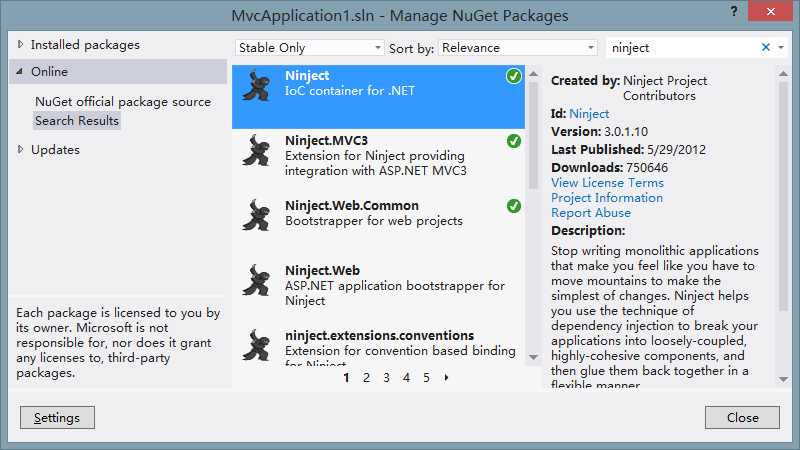Viewport: 800px width, 450px height.
Task: Select Search Results in the tree
Action: tap(77, 121)
